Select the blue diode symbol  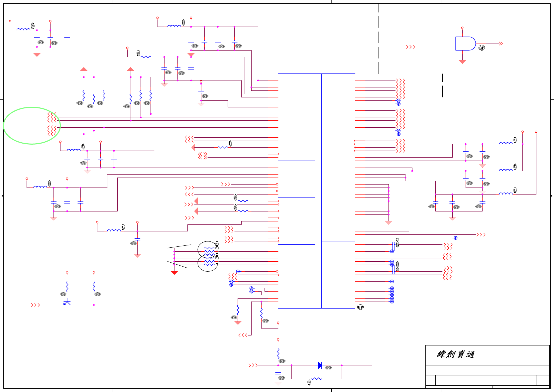[320, 365]
